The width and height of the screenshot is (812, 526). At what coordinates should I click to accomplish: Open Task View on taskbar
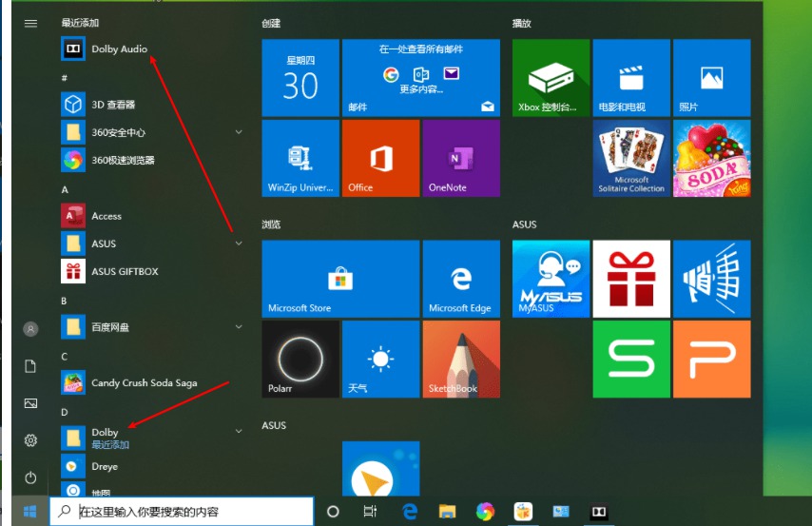(370, 512)
